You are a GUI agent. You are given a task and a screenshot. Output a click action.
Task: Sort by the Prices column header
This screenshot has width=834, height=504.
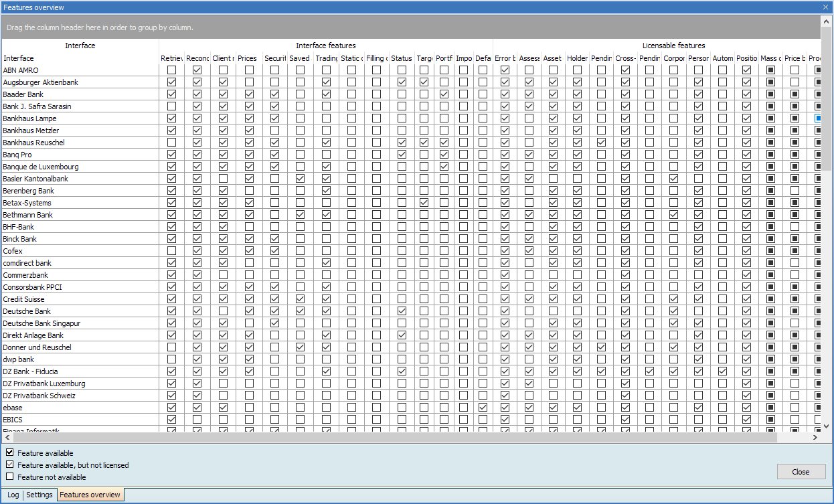[248, 58]
